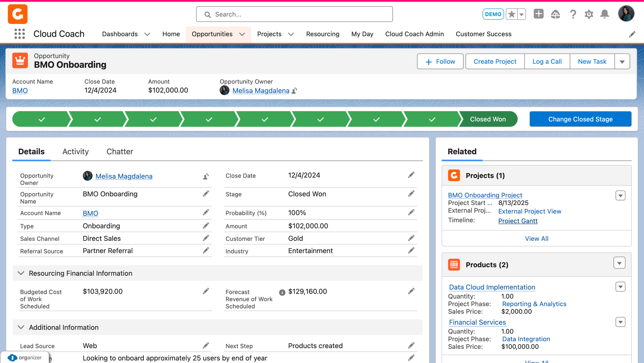Click change owner icon beside Melisa Magdalena in Details
The height and width of the screenshot is (363, 644).
coord(206,176)
